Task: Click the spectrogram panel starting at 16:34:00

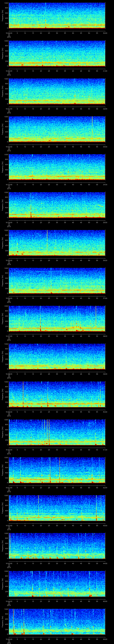Action: point(57,205)
